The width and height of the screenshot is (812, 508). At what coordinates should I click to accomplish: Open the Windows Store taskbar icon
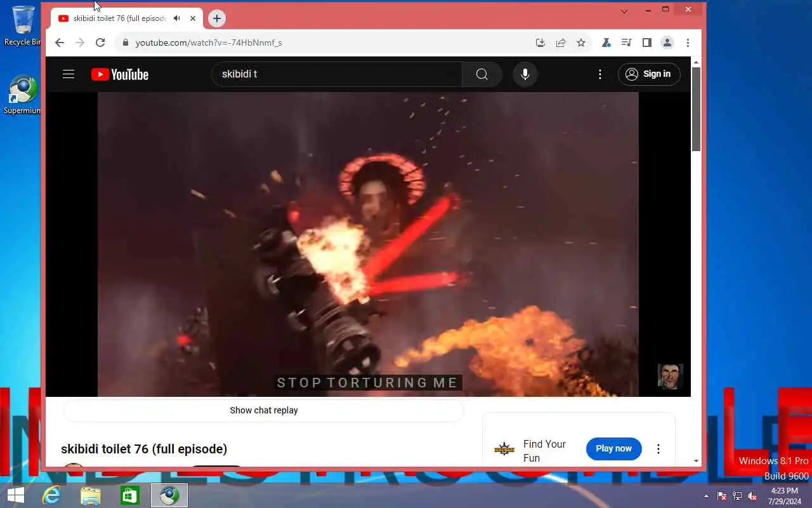pos(130,495)
